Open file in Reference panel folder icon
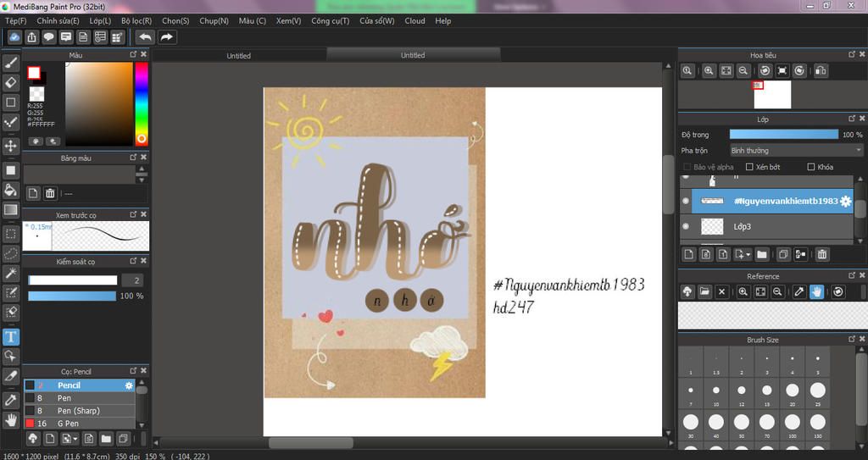The width and height of the screenshot is (868, 460). pyautogui.click(x=704, y=291)
